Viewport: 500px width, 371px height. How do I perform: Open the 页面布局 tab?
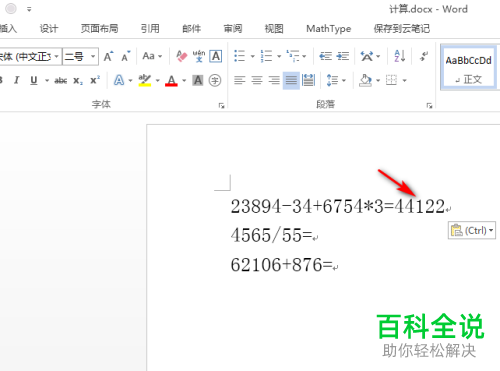pyautogui.click(x=99, y=29)
